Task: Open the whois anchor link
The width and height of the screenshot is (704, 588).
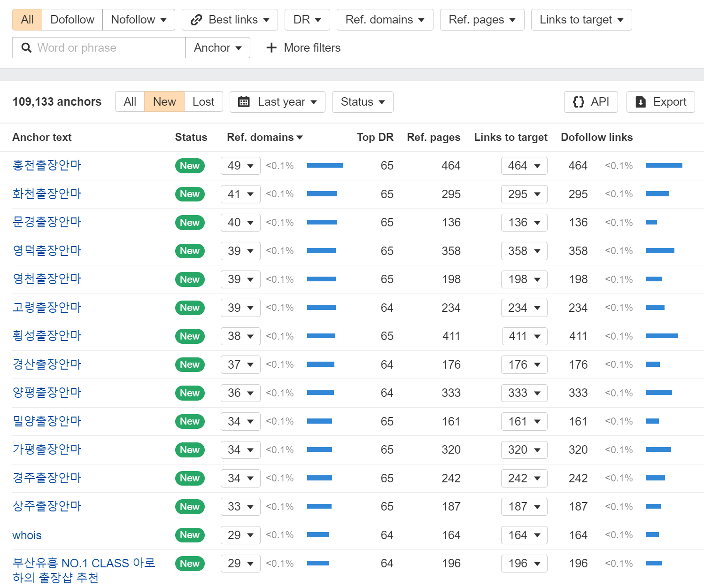Action: [x=27, y=535]
